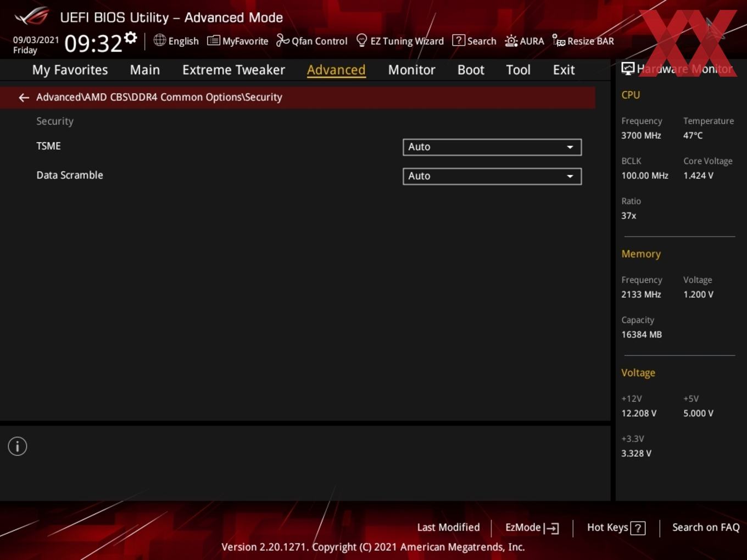Click the Search question mark icon

pyautogui.click(x=458, y=40)
